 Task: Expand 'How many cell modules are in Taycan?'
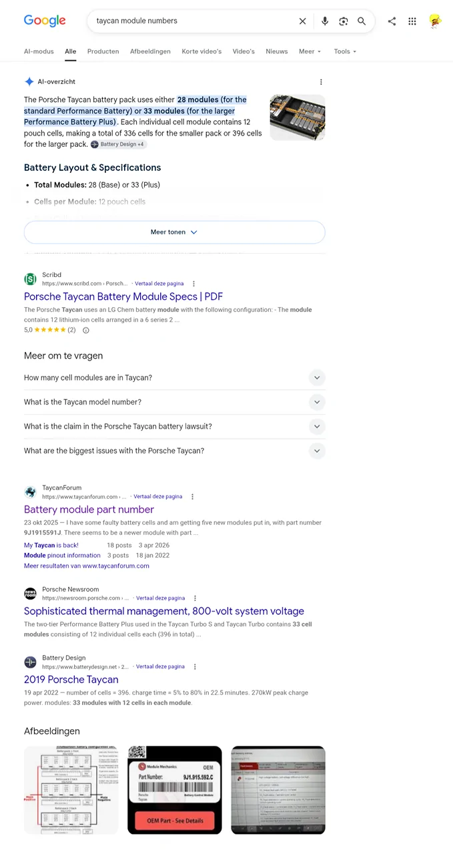click(x=174, y=378)
